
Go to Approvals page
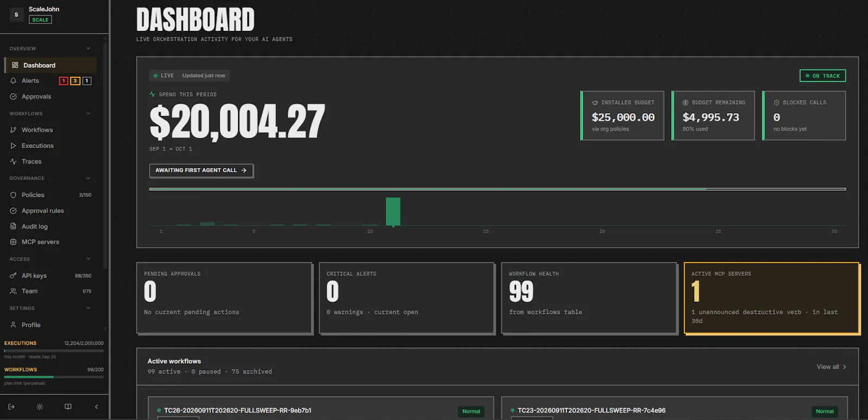pyautogui.click(x=50, y=96)
